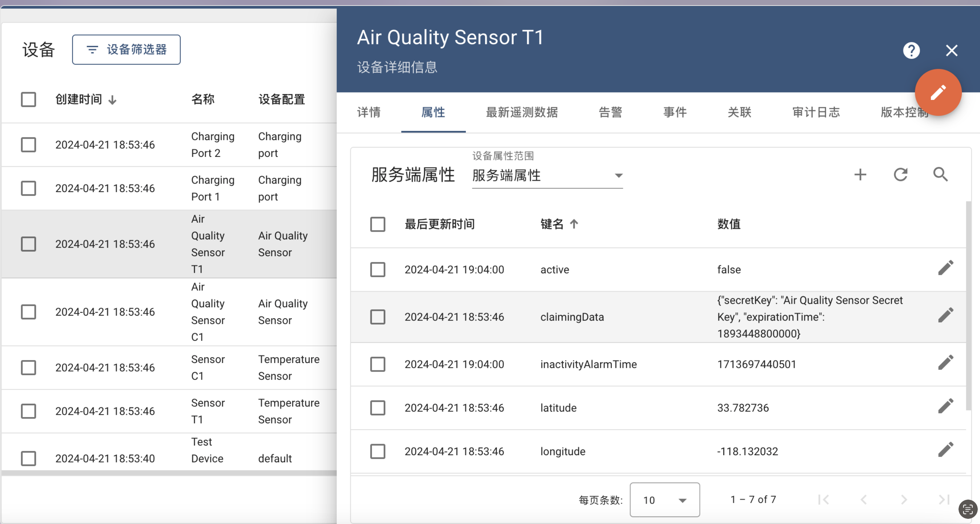Screen dimensions: 980x524
Task: Go to next attributes page
Action: point(904,499)
